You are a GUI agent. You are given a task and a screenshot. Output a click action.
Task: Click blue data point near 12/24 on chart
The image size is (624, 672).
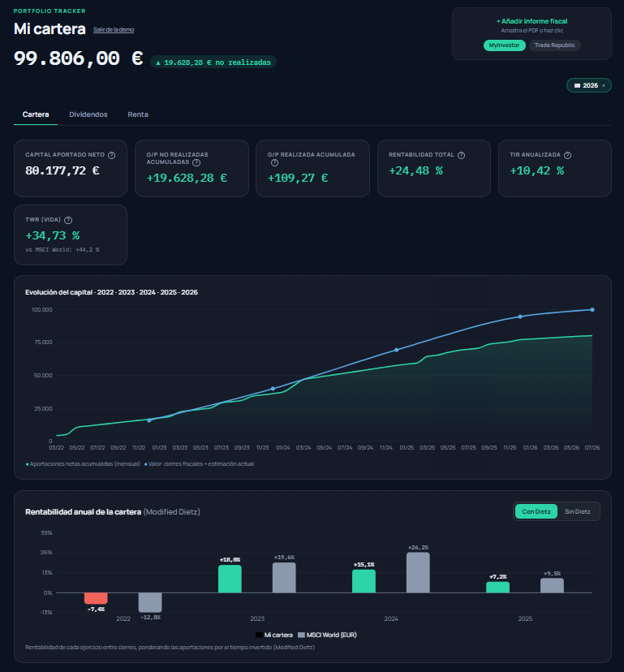[397, 350]
